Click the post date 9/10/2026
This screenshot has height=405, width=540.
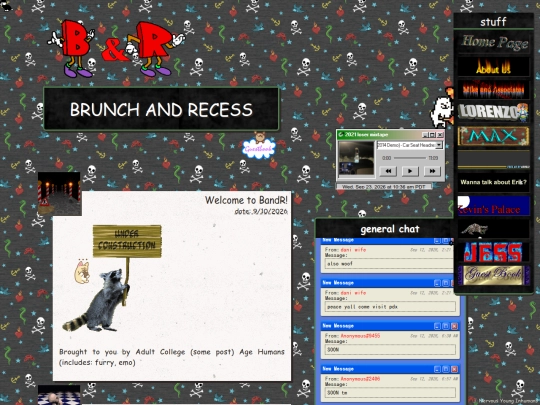click(x=261, y=211)
